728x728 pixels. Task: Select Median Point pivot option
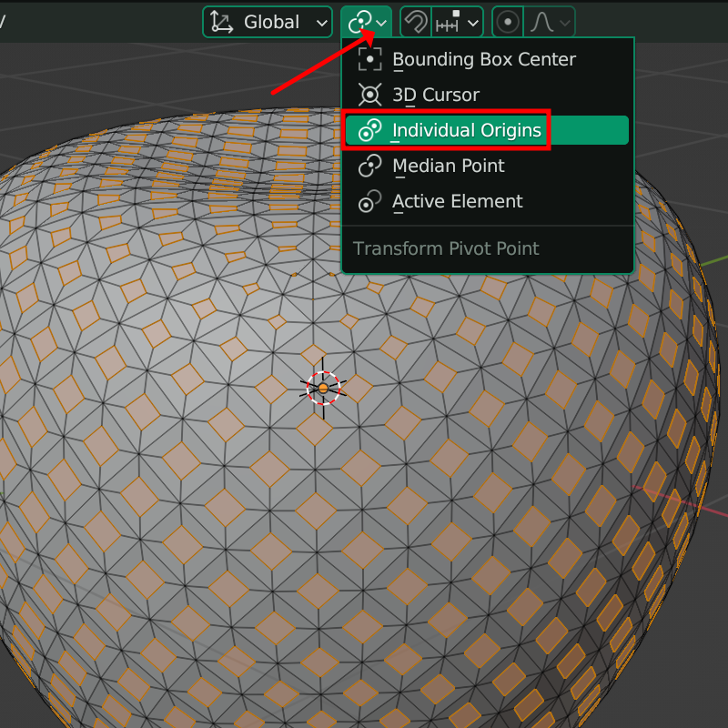(487, 166)
